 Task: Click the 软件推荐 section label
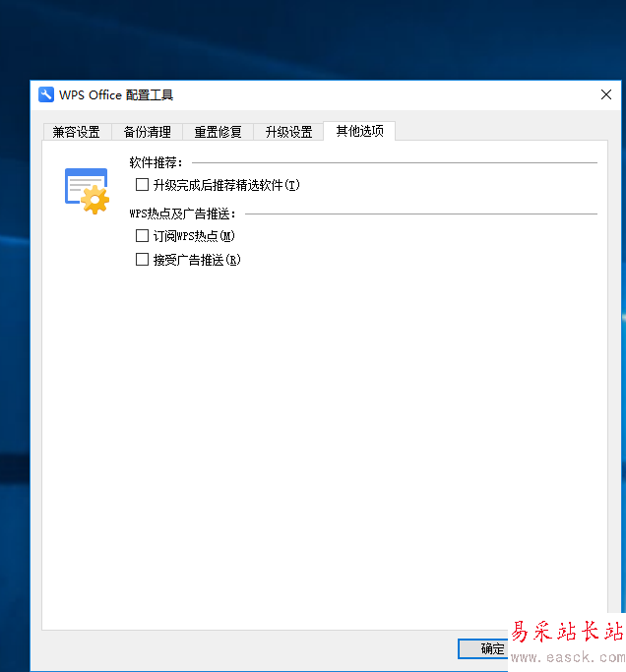pos(156,162)
